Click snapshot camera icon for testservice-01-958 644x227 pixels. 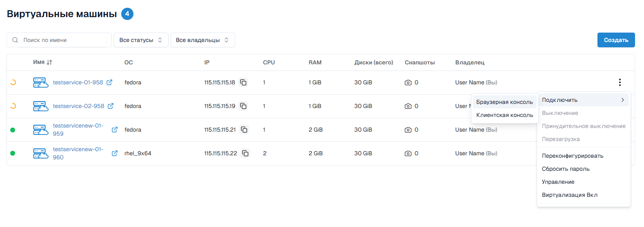(x=408, y=82)
